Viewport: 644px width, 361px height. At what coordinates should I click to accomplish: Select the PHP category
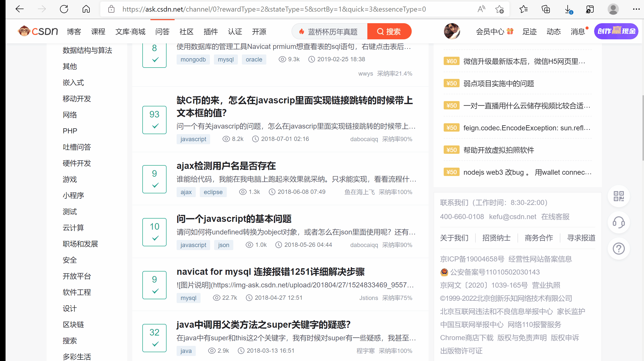point(70,131)
